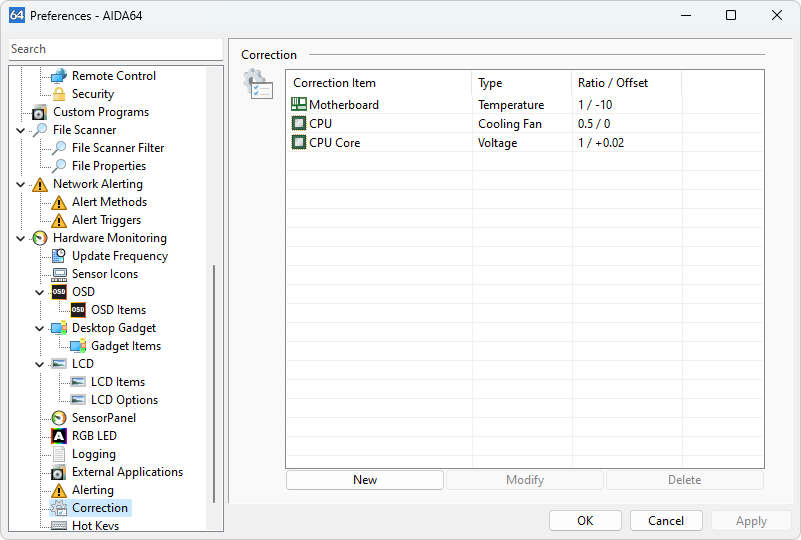Click the Custom Programs icon
This screenshot has height=540, width=801.
click(40, 112)
